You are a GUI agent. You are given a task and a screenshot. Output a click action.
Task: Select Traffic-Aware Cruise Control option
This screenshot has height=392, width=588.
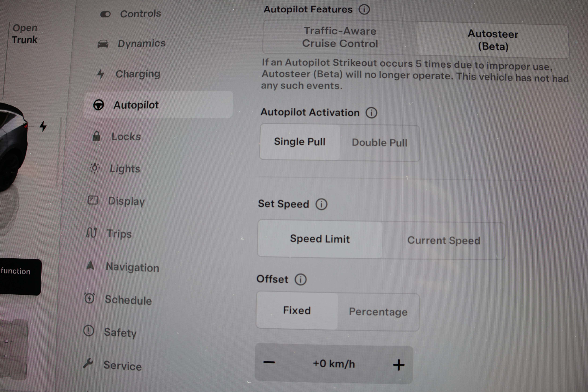click(x=340, y=37)
